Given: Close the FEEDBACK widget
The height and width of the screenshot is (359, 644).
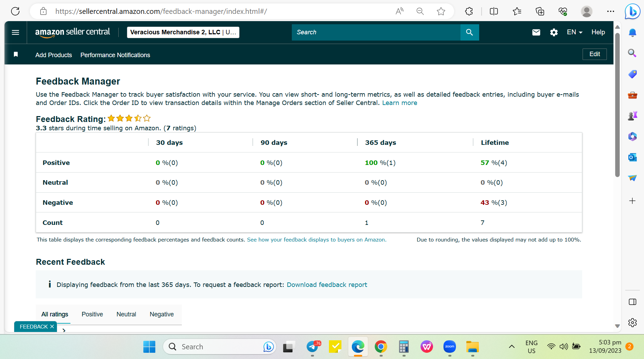Looking at the screenshot, I should pos(52,326).
